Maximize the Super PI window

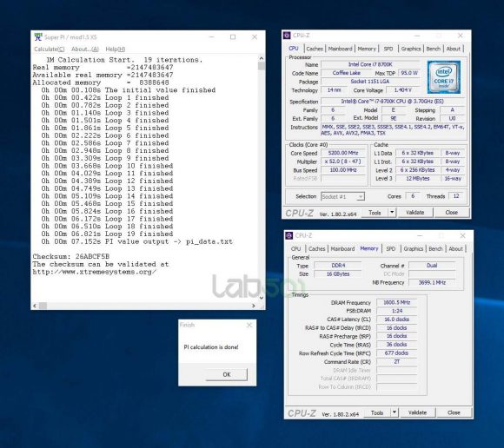(233, 37)
